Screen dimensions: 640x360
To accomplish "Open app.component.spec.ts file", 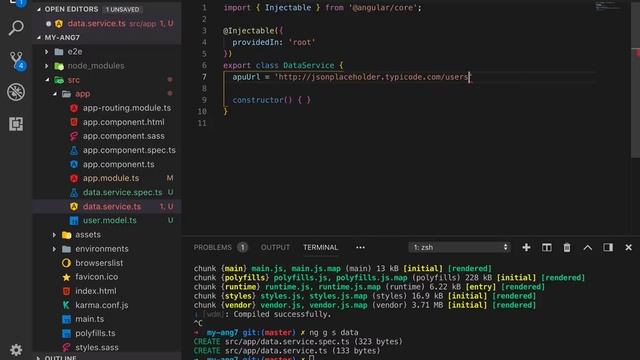I will (x=107, y=150).
